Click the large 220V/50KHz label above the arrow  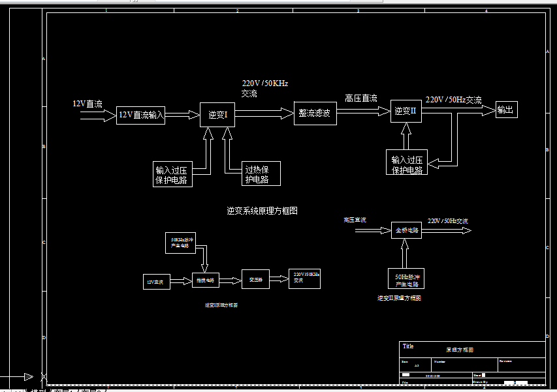click(265, 83)
